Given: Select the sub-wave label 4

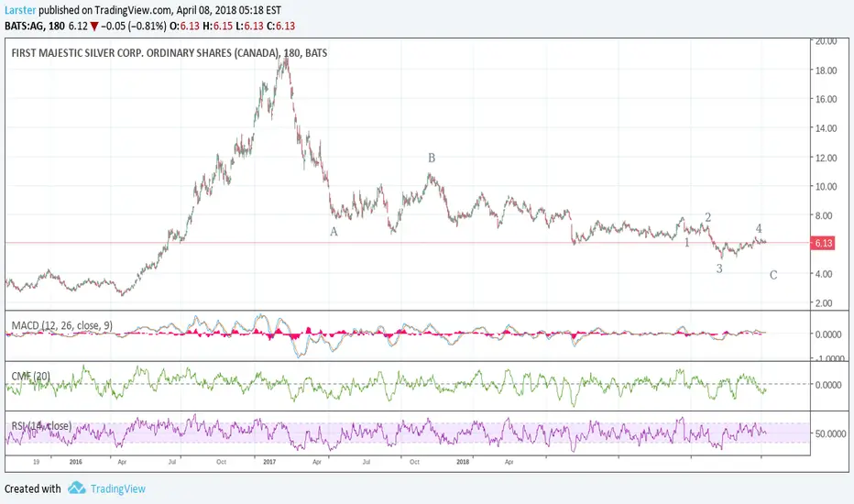Looking at the screenshot, I should [x=759, y=229].
